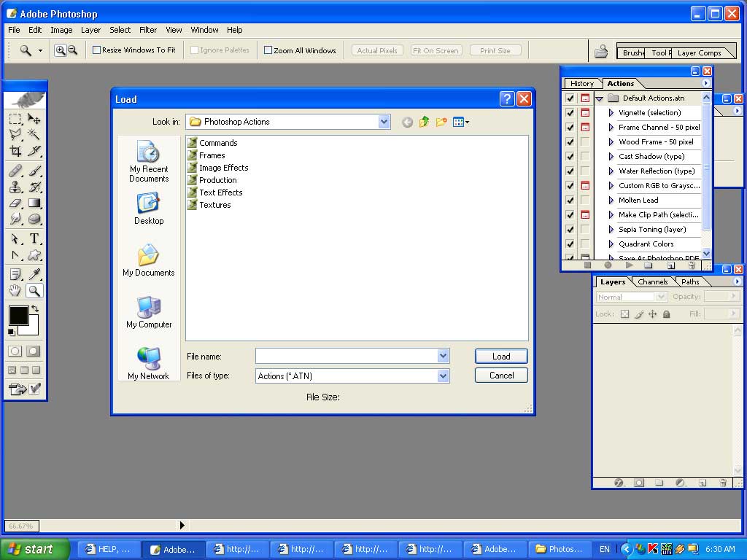The image size is (747, 560).
Task: Click the play button in Actions panel
Action: click(630, 265)
